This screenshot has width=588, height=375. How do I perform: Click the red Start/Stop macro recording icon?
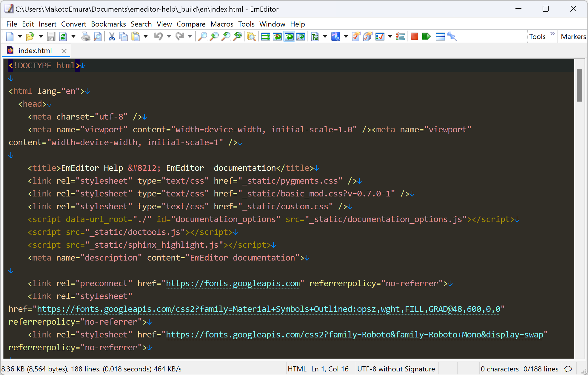(415, 37)
